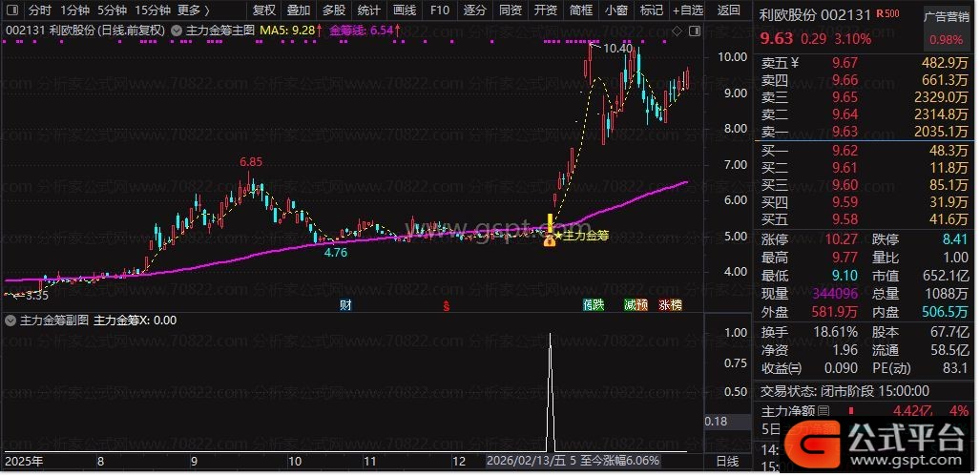Toggle 复权 price adjustment mode
The width and height of the screenshot is (980, 476).
(x=264, y=10)
